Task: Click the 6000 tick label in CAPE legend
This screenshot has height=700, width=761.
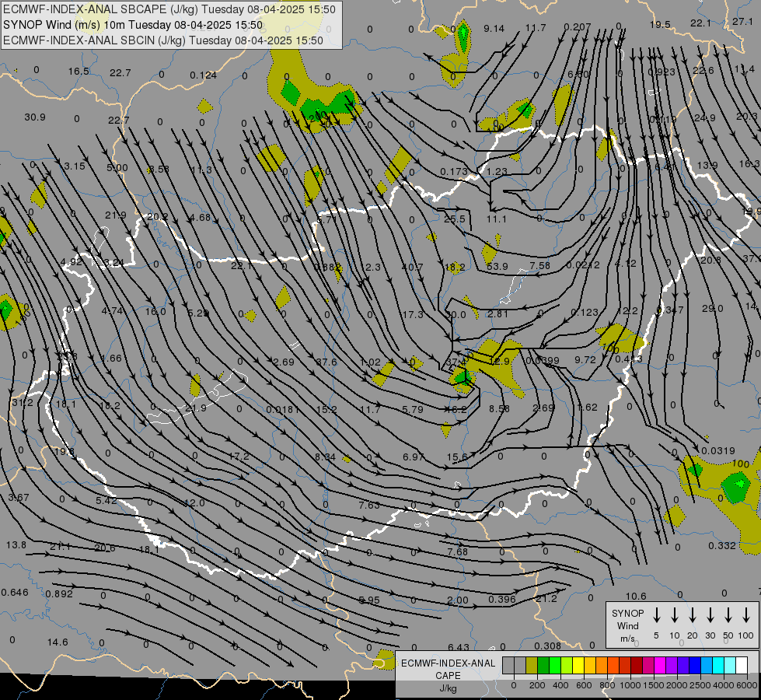Action: 746,685
